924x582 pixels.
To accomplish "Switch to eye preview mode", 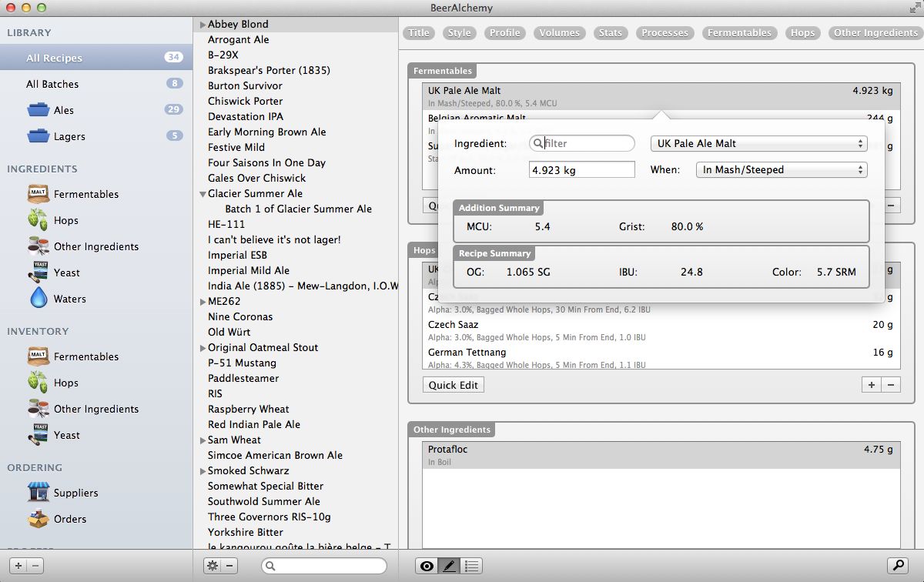I will pyautogui.click(x=426, y=566).
